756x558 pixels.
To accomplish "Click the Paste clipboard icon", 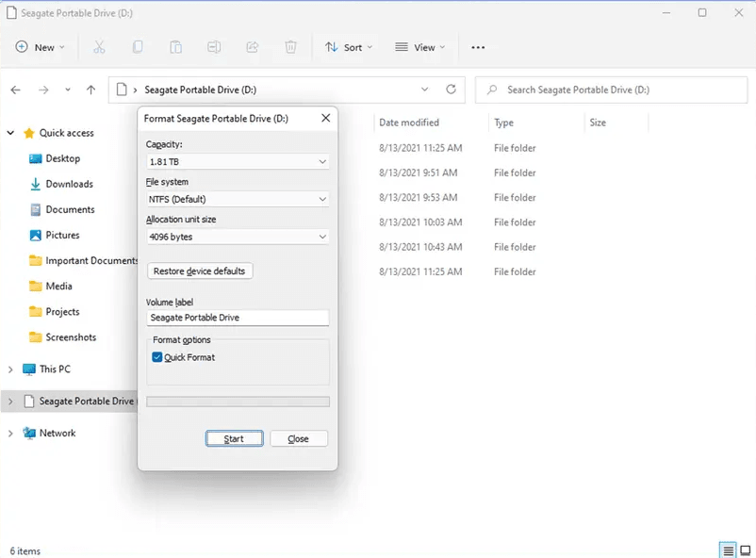I will point(176,47).
